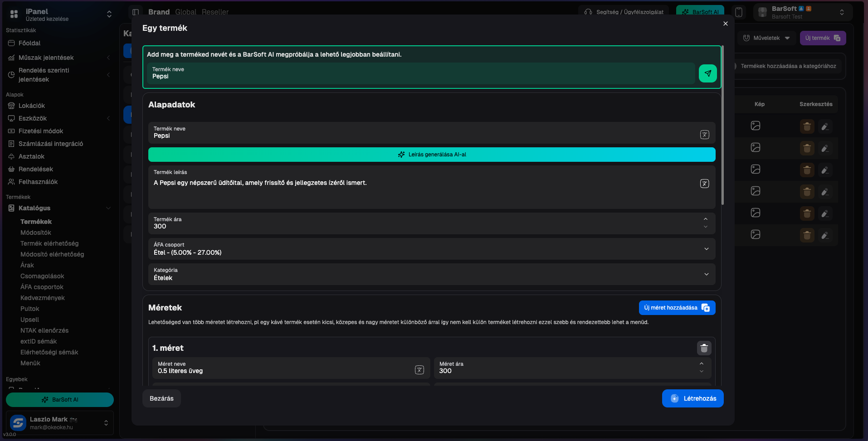Increase Termék ára using up stepper
Viewport: 868px width, 441px height.
(x=705, y=219)
